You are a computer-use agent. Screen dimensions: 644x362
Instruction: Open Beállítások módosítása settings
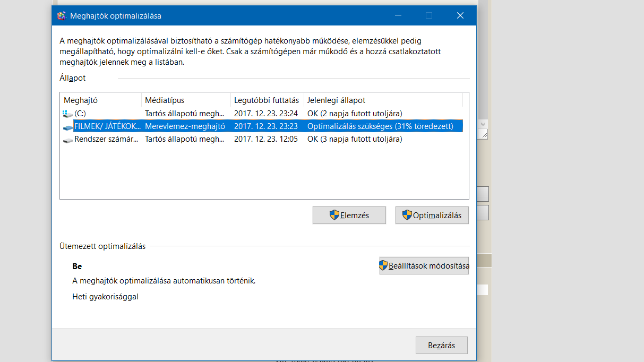[424, 266]
